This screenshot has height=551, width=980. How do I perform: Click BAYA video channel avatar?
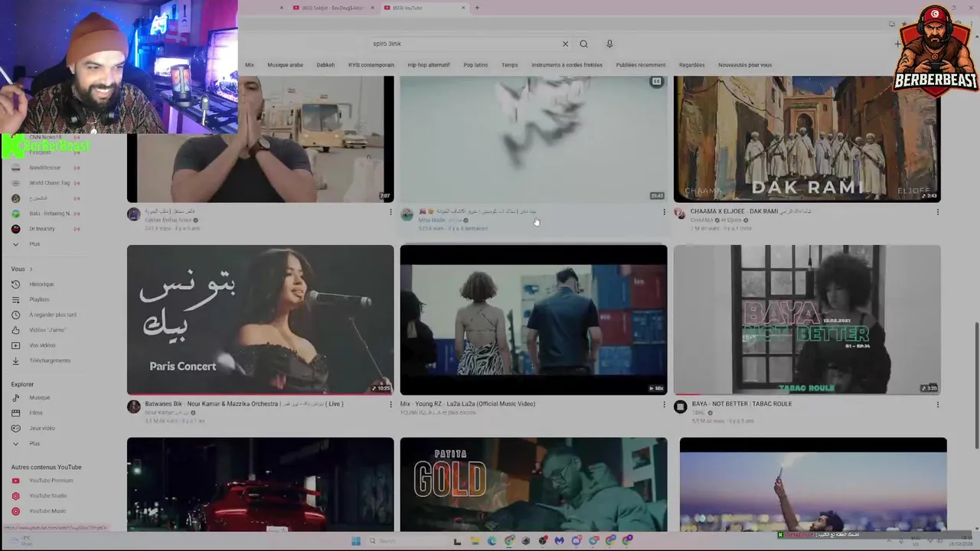pyautogui.click(x=681, y=406)
